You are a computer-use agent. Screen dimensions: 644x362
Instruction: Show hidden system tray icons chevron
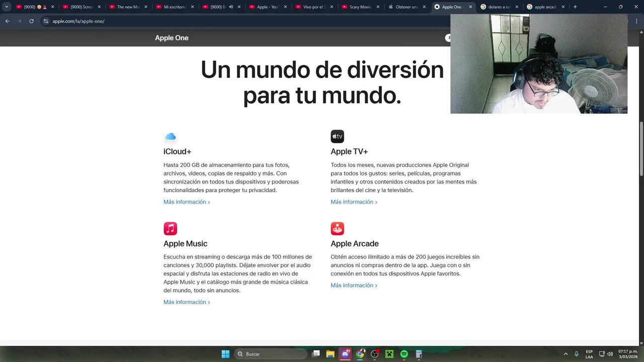[566, 354]
